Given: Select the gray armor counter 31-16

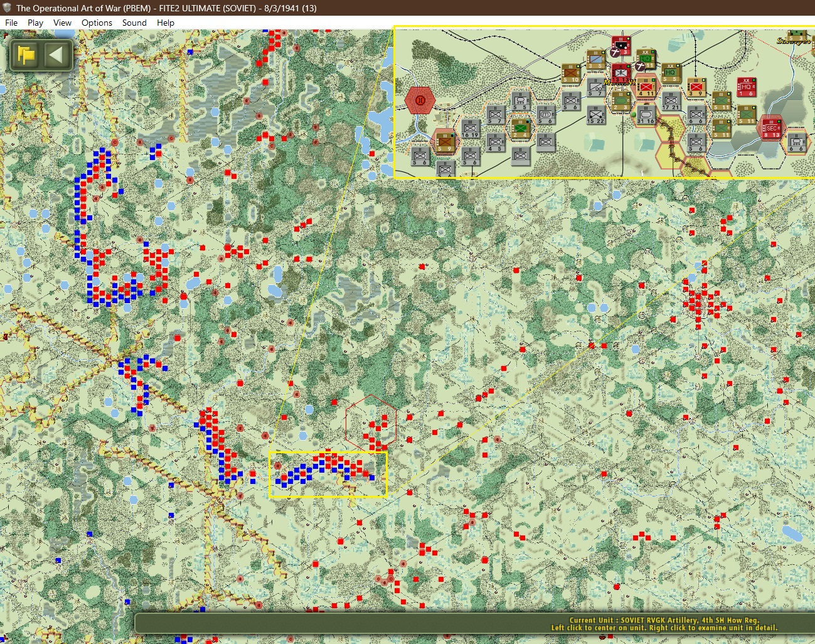Looking at the screenshot, I should tap(646, 115).
